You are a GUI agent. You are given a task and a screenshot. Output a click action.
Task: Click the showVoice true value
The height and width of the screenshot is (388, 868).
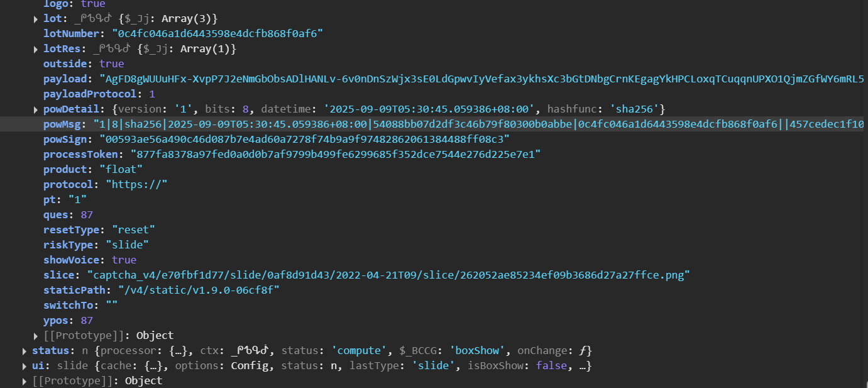(x=124, y=260)
